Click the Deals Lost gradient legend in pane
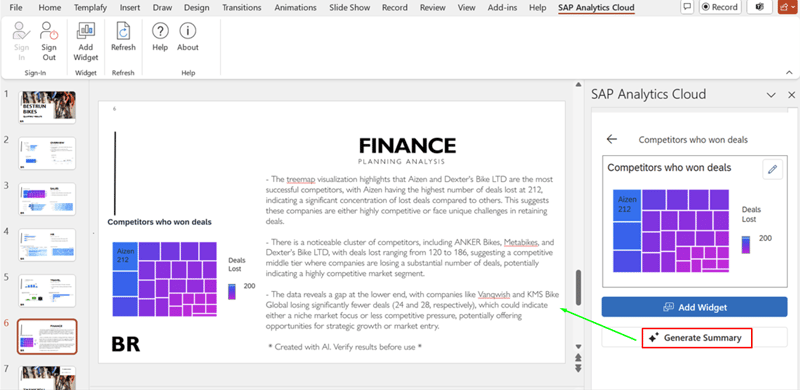Screen dimensions: 800x390 pyautogui.click(x=745, y=245)
